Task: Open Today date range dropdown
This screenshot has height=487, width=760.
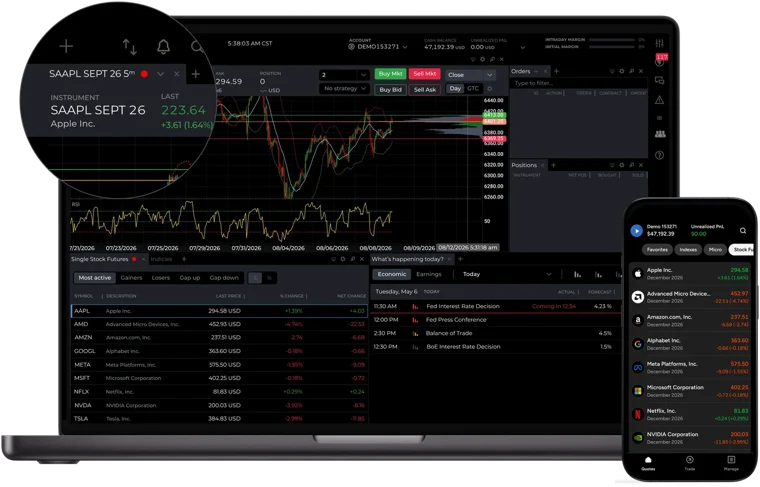Action: pyautogui.click(x=506, y=274)
